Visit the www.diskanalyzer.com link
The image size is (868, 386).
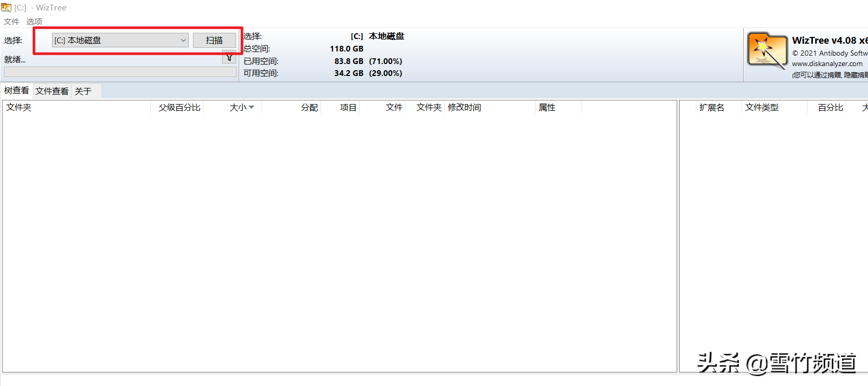tap(827, 64)
